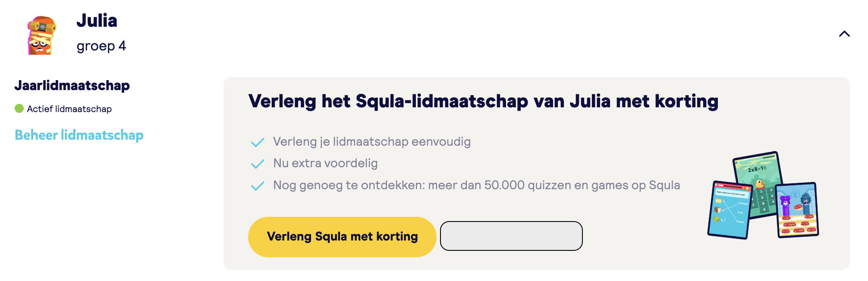The width and height of the screenshot is (868, 281).
Task: Click Julia's orange mummy avatar
Action: (41, 35)
